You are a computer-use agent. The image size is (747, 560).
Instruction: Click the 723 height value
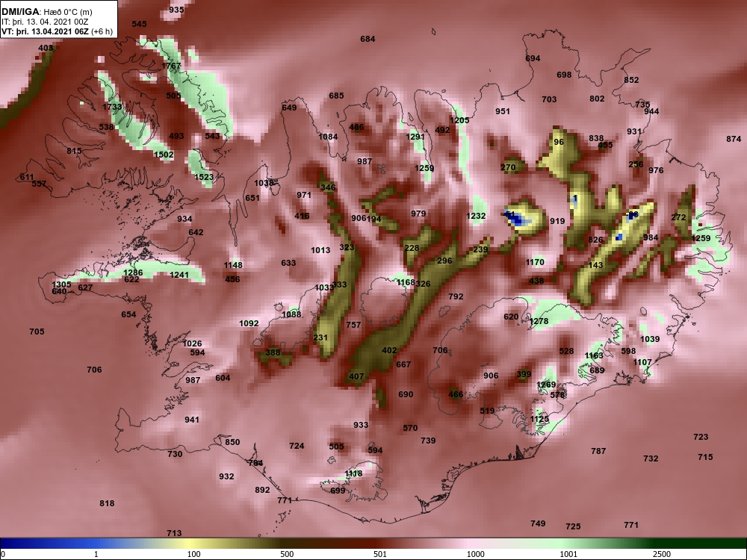(x=701, y=436)
